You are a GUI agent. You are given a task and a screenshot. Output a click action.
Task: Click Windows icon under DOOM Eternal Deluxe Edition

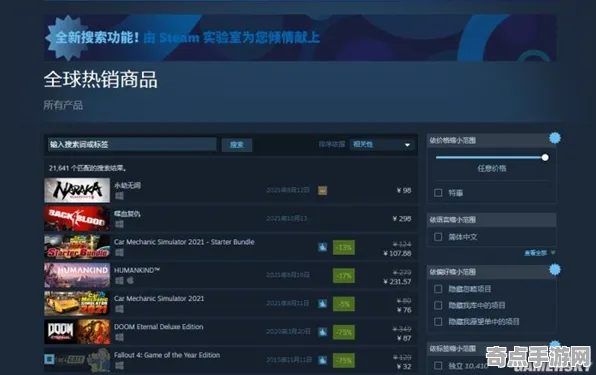point(119,337)
